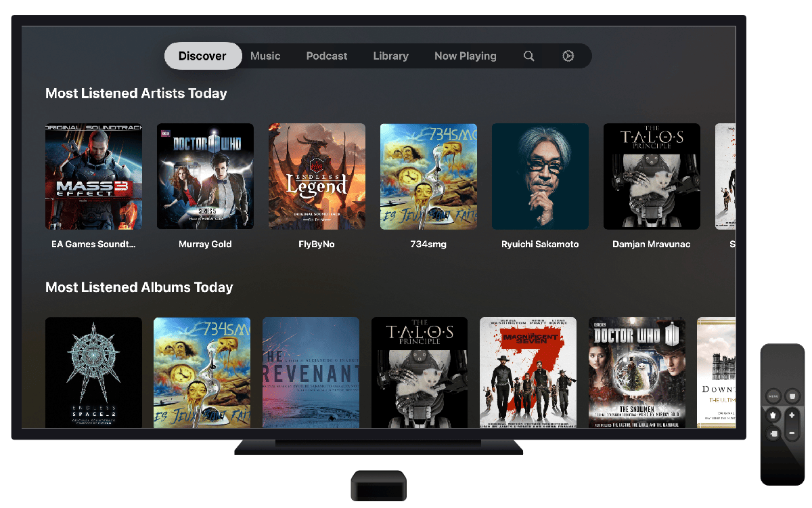
Task: Tap the TV home button on the remote
Action: (792, 396)
